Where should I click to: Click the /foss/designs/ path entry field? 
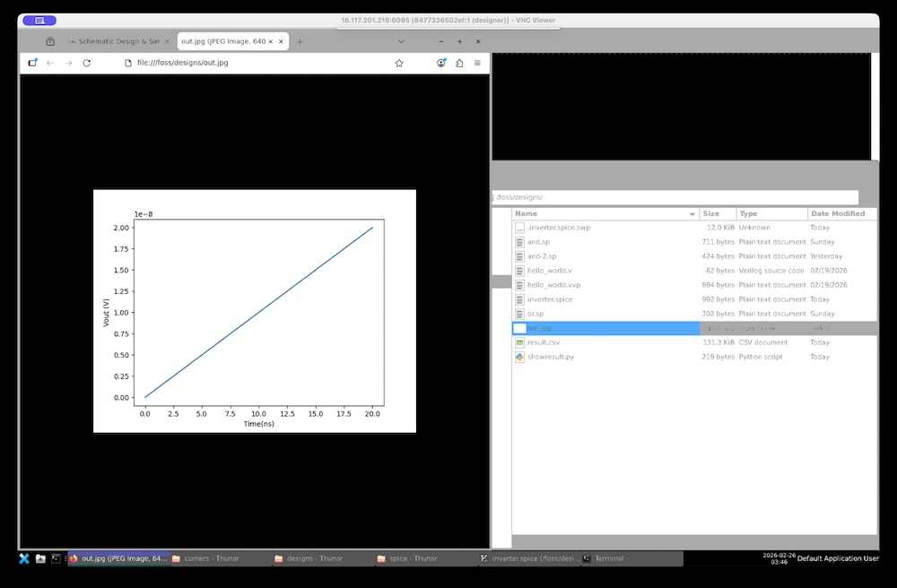(675, 197)
